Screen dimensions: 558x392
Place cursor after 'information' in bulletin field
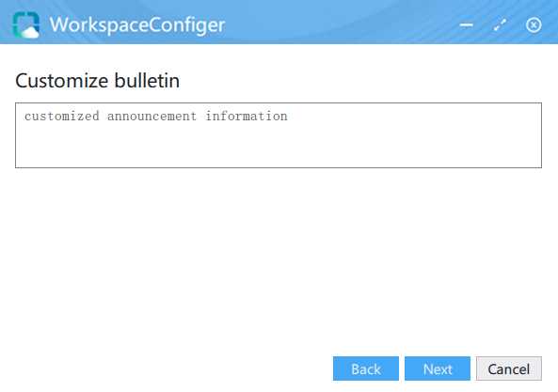tap(288, 117)
